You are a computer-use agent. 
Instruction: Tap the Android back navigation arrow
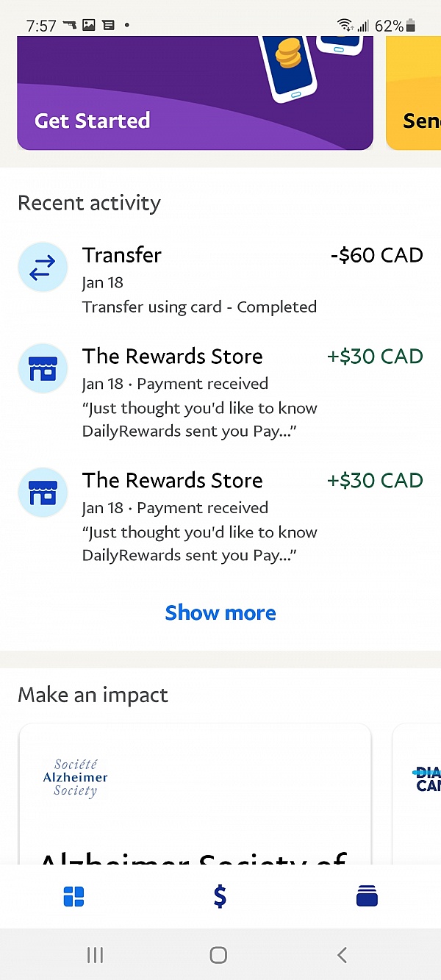pos(341,954)
